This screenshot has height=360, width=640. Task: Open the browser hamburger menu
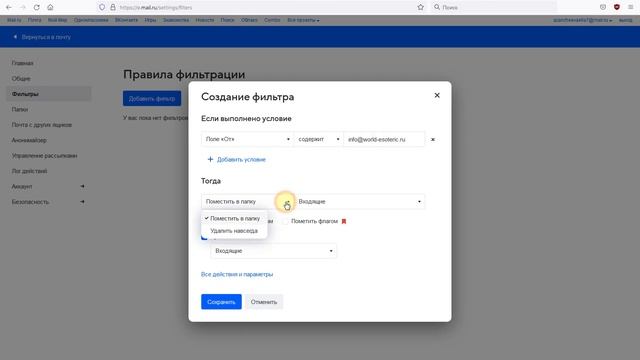tap(631, 7)
